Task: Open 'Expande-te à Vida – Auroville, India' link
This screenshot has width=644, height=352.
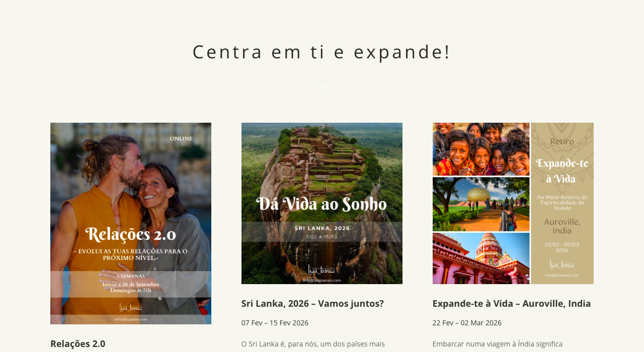Action: (x=512, y=303)
